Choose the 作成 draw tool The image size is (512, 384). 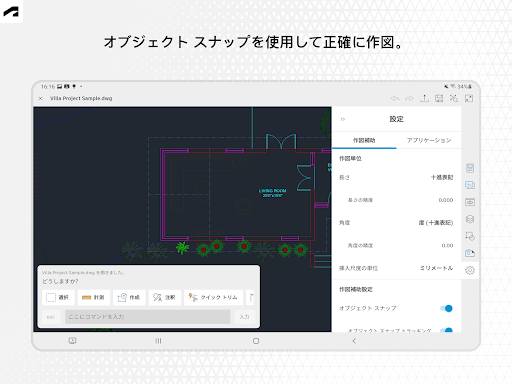129,297
